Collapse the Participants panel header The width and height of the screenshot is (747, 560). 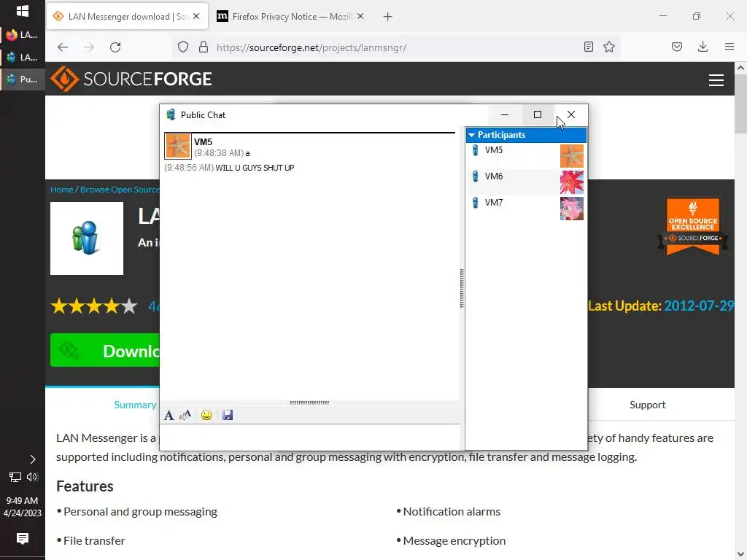pos(526,135)
